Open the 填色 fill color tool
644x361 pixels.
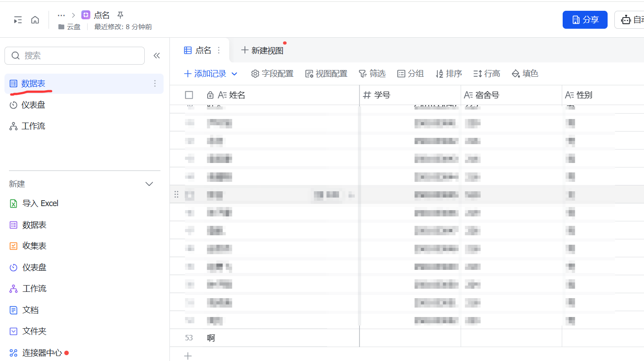(525, 74)
